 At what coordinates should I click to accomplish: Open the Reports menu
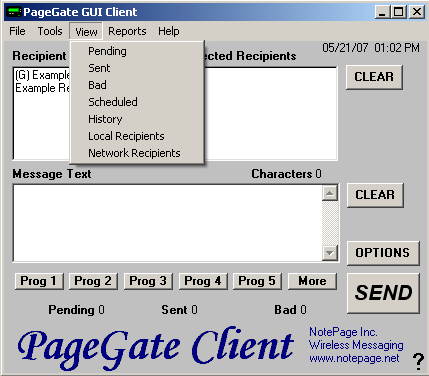127,31
